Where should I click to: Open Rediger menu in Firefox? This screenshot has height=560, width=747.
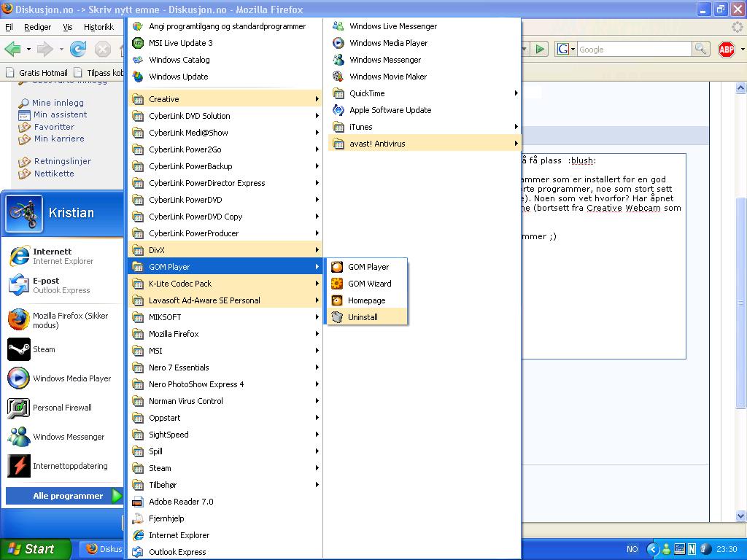pyautogui.click(x=38, y=27)
